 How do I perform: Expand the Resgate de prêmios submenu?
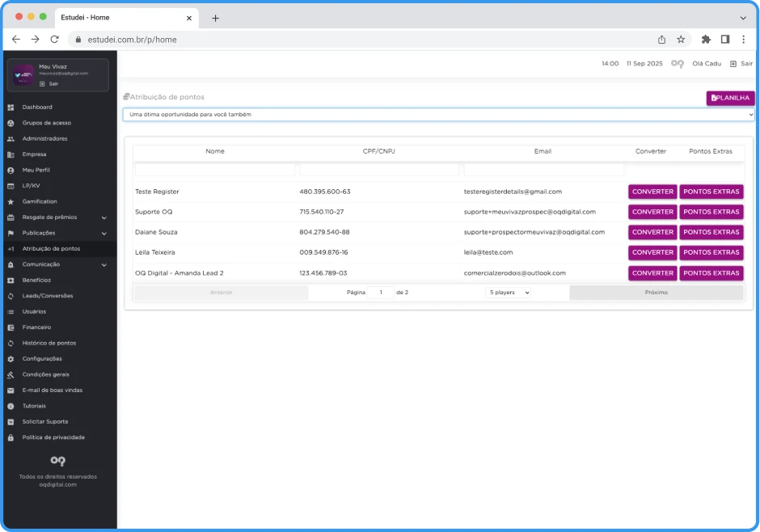coord(104,217)
